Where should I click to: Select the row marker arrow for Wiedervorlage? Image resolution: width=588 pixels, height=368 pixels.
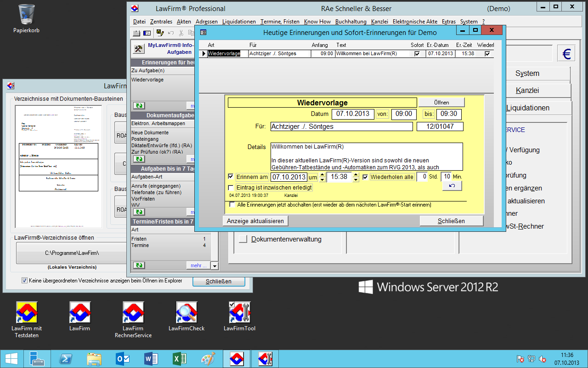click(x=204, y=53)
